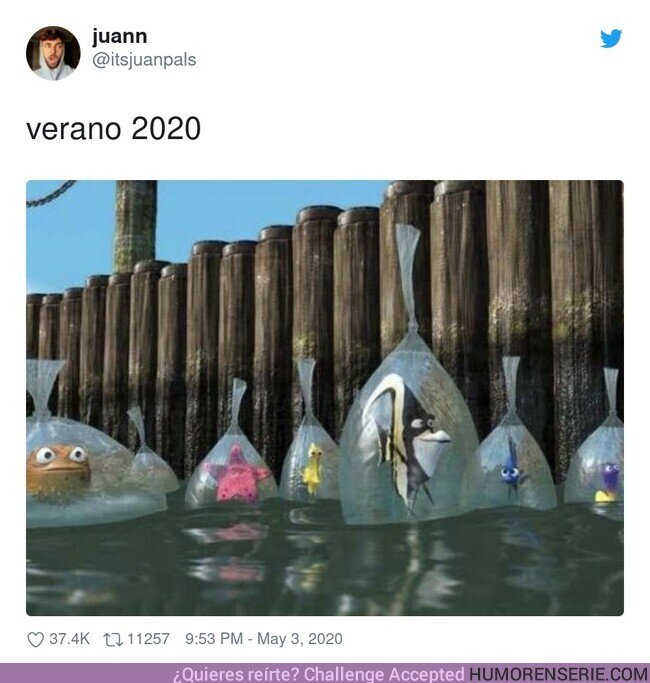The width and height of the screenshot is (650, 683).
Task: Click the Twitter bird logo
Action: (611, 38)
